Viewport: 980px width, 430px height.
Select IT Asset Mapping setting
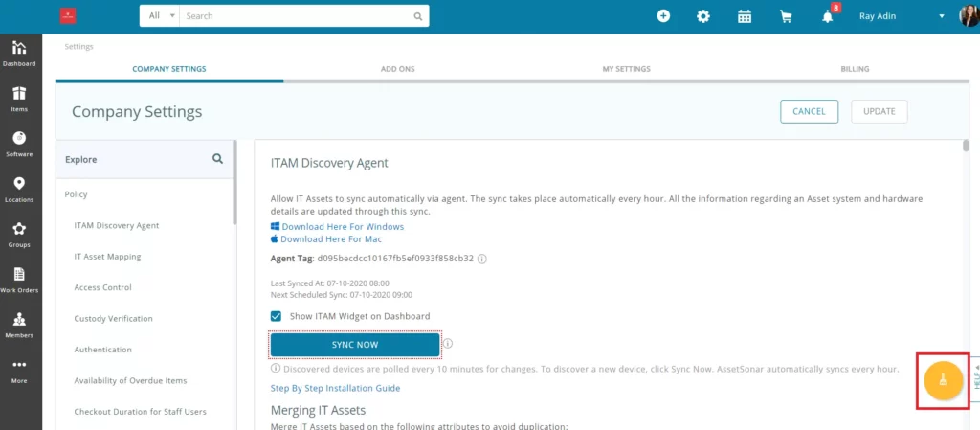coord(107,257)
